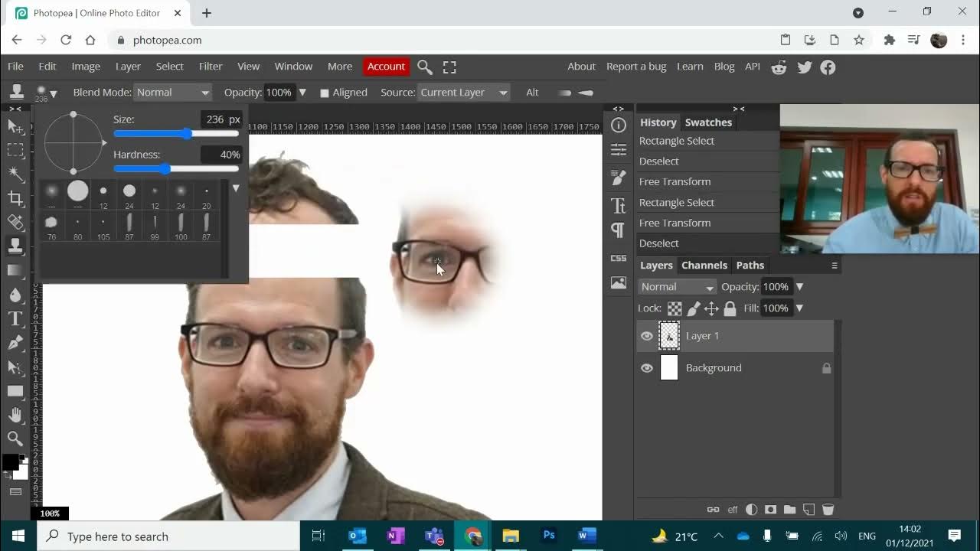Screen dimensions: 980x551
Task: Click the search magnifier in menu bar
Action: coord(425,67)
